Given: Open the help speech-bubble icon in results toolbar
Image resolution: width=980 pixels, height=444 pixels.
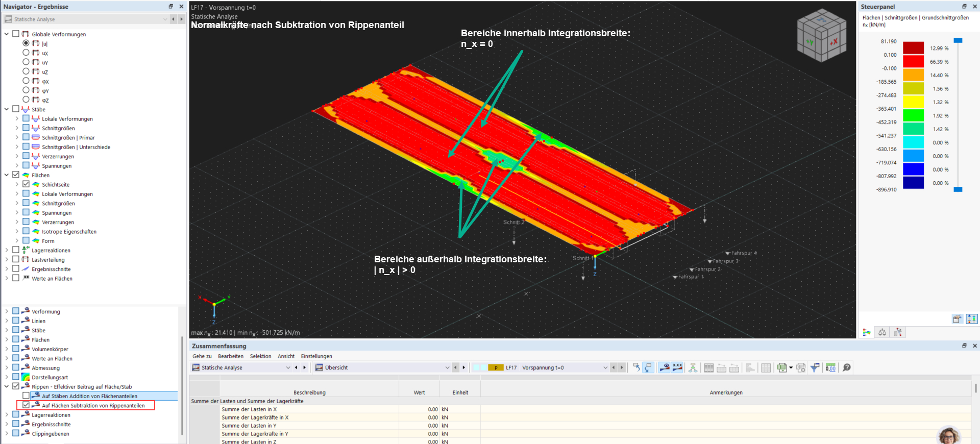Looking at the screenshot, I should click(x=846, y=367).
